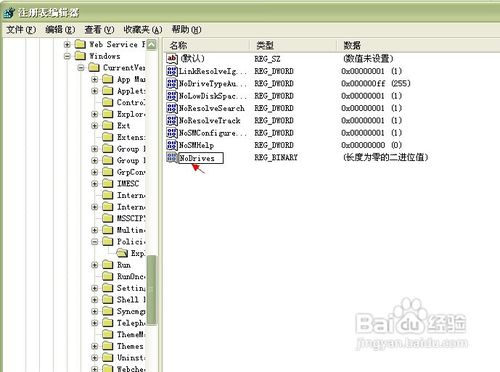The width and height of the screenshot is (500, 372).
Task: Select the MSSCIP folder icon
Action: pos(108,218)
